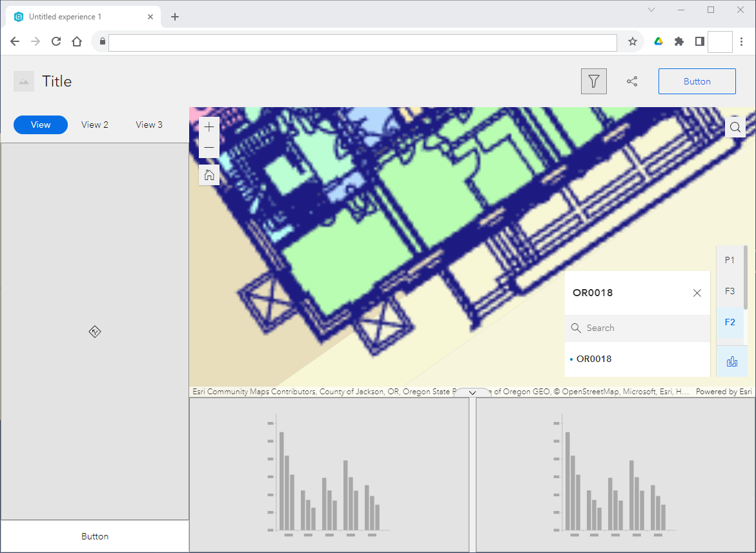The height and width of the screenshot is (553, 756).
Task: Select floor F3 in the floor picker
Action: pyautogui.click(x=730, y=291)
